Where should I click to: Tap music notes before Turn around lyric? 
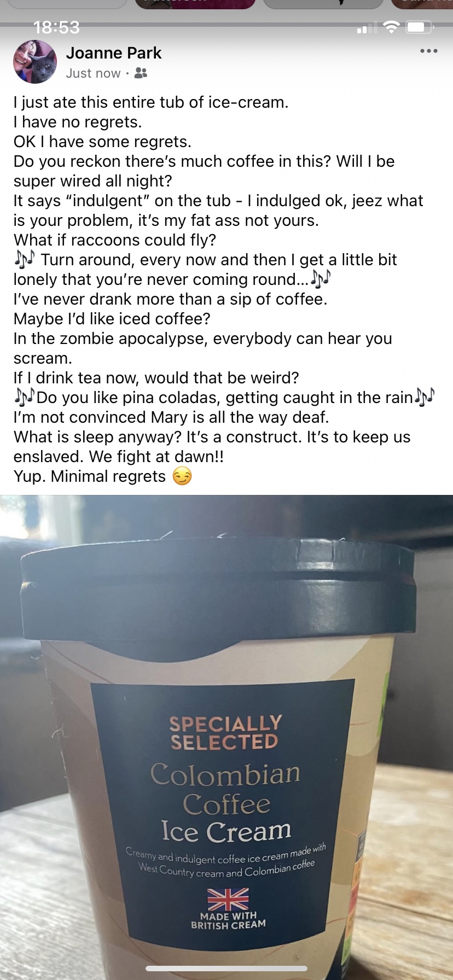point(25,259)
